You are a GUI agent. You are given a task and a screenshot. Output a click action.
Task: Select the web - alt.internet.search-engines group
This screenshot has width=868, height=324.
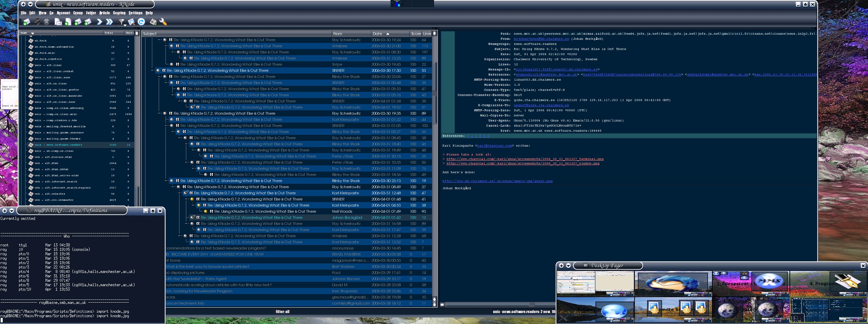pos(77,188)
